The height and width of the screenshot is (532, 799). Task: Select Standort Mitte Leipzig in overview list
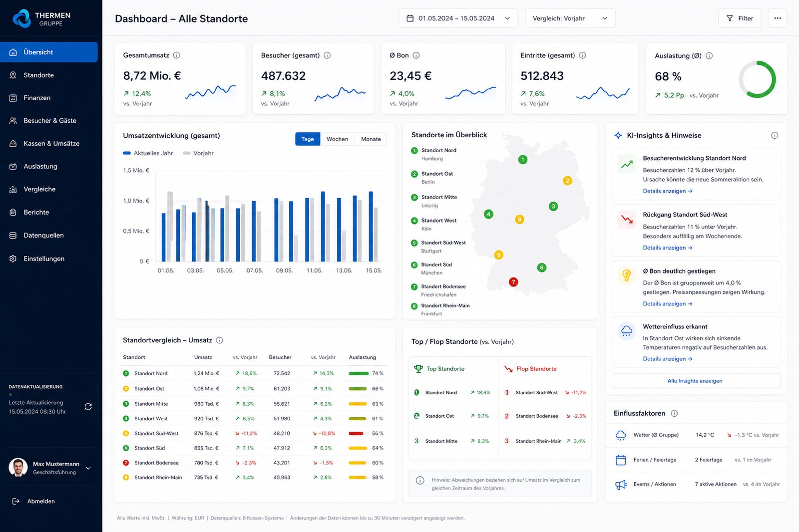(434, 201)
